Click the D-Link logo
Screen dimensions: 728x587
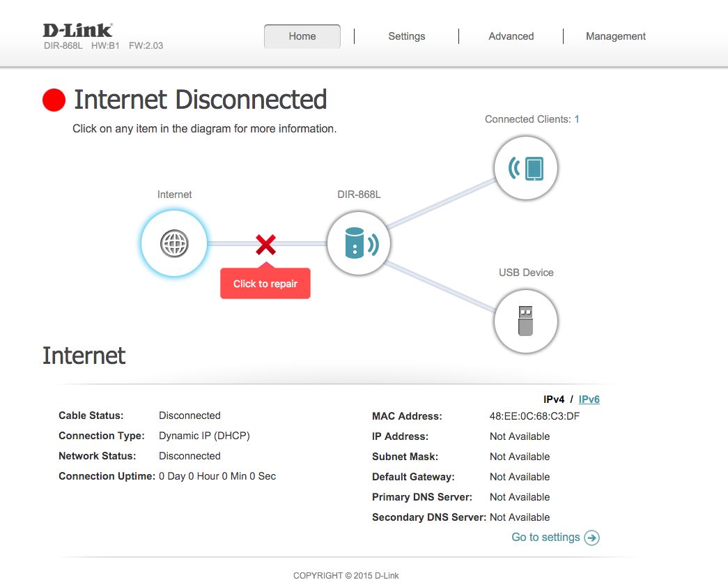(77, 30)
